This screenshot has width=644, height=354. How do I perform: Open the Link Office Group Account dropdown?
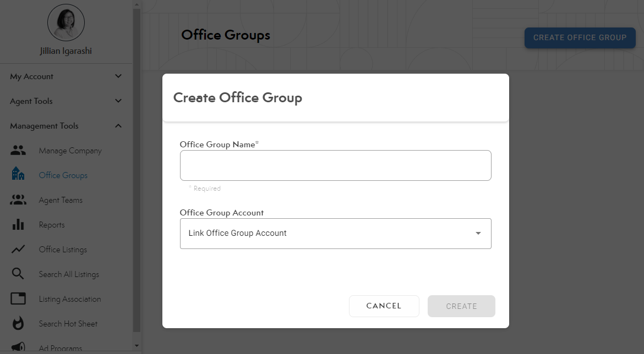click(x=335, y=234)
